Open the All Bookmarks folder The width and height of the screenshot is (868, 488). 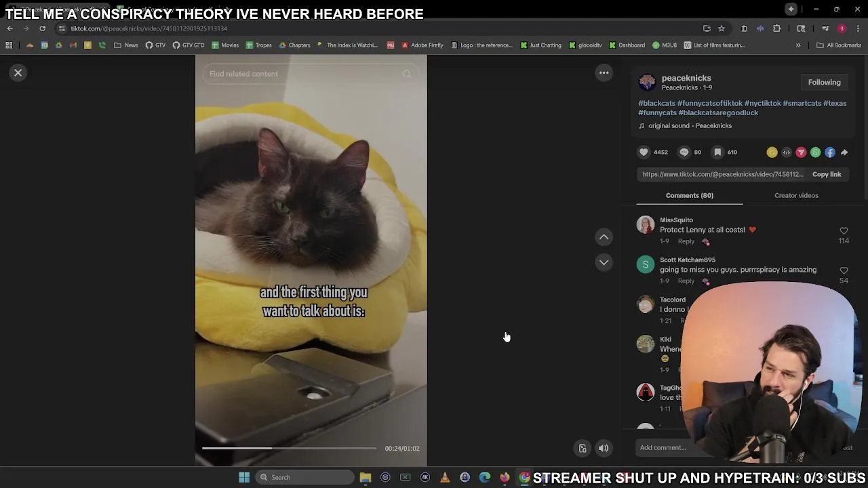click(x=839, y=45)
